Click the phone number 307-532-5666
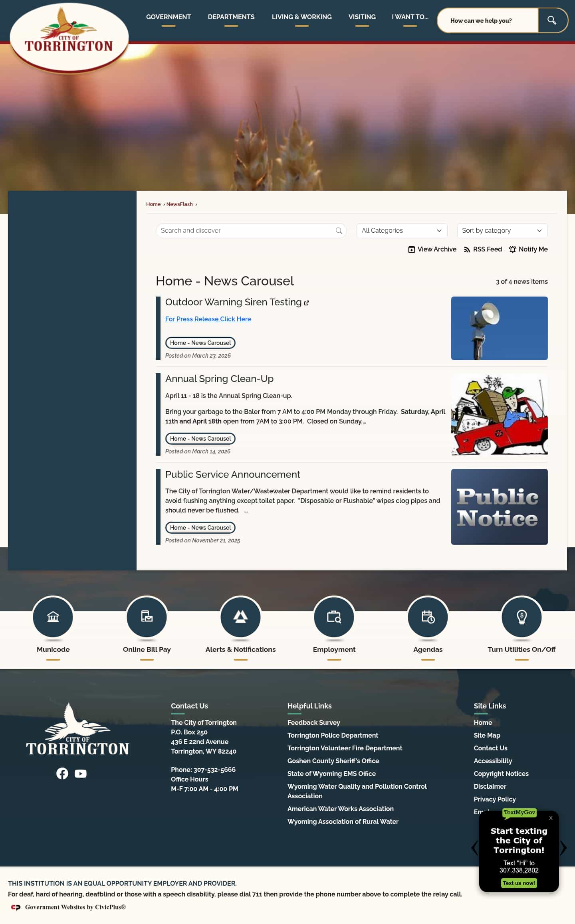This screenshot has height=924, width=575. click(x=214, y=770)
